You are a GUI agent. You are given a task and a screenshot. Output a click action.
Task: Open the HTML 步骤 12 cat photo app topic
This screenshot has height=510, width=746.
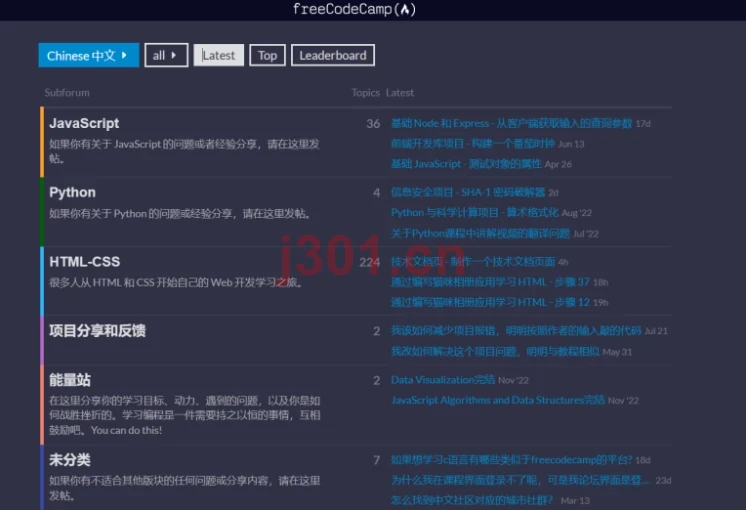pos(491,302)
